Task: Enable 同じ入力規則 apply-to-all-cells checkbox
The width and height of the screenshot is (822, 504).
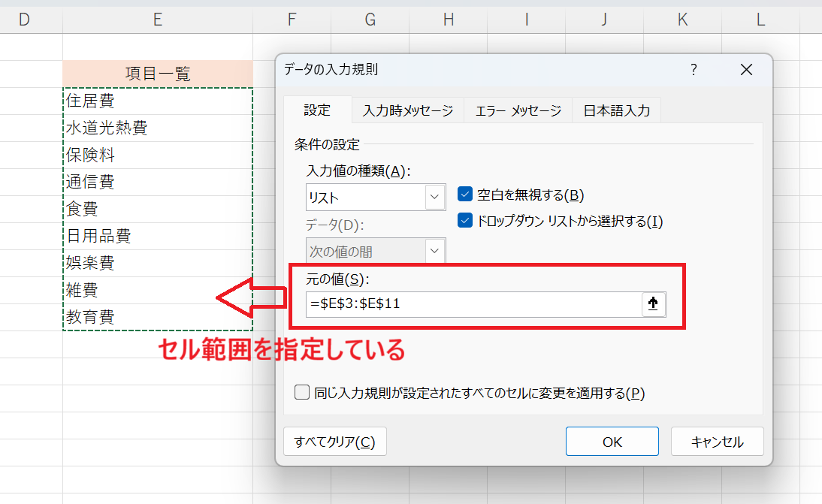Action: pos(302,392)
